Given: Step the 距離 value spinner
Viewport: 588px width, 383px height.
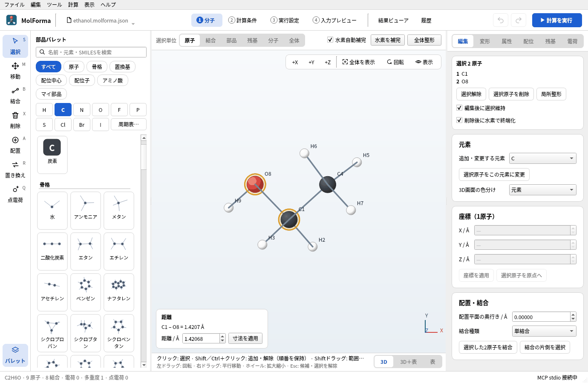Looking at the screenshot, I should pos(222,338).
